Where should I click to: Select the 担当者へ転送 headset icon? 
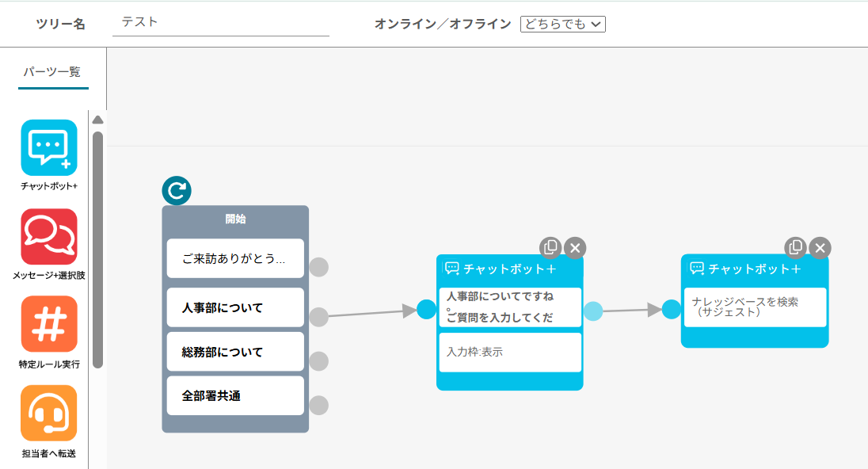tap(49, 413)
